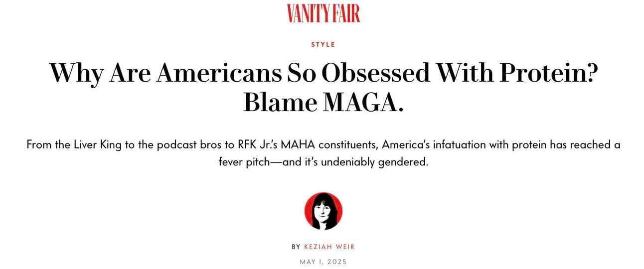The width and height of the screenshot is (644, 269).
Task: Click the Vanity Fair logo
Action: point(323,13)
